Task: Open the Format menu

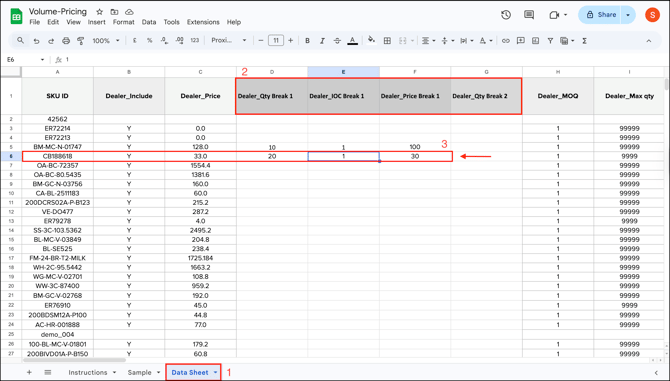Action: (123, 22)
